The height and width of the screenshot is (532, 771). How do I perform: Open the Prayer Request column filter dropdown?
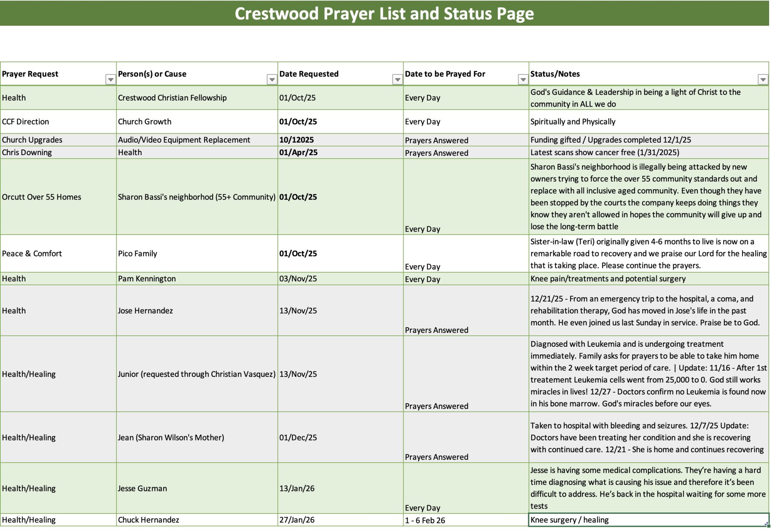tap(110, 79)
